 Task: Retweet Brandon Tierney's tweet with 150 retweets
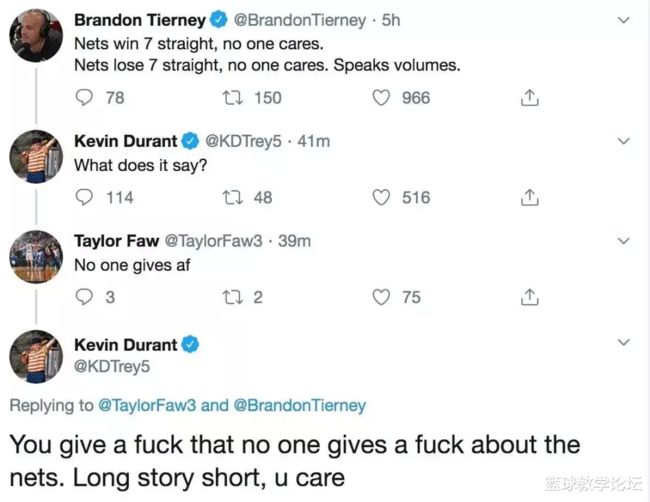tap(233, 98)
